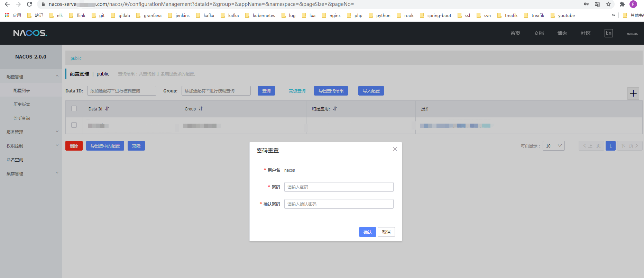Reload the page with refresh icon
The image size is (644, 278).
click(29, 4)
